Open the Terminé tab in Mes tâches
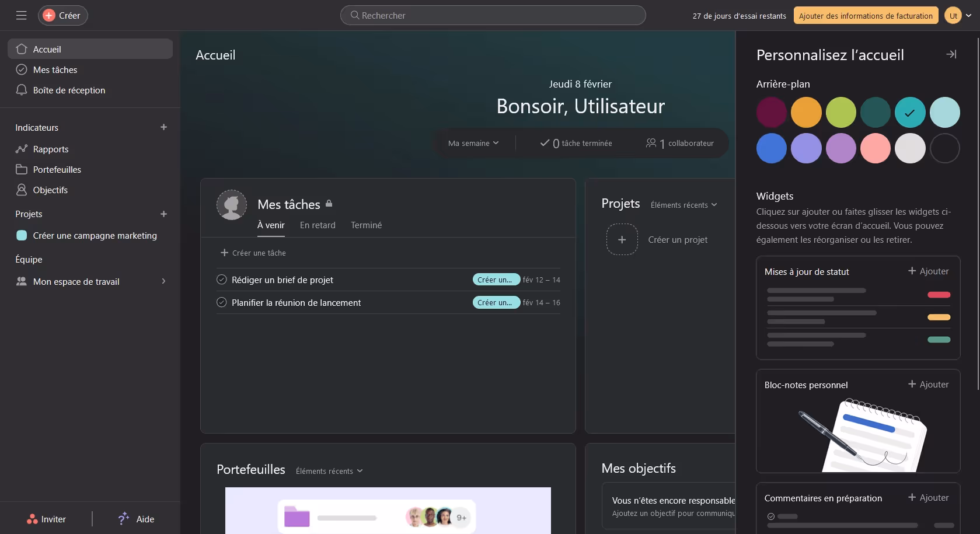 click(366, 225)
